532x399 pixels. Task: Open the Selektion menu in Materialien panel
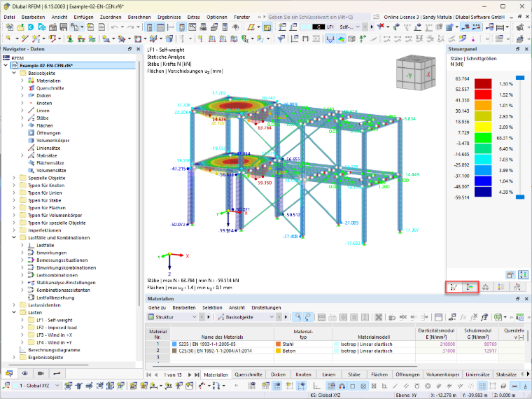click(x=212, y=308)
